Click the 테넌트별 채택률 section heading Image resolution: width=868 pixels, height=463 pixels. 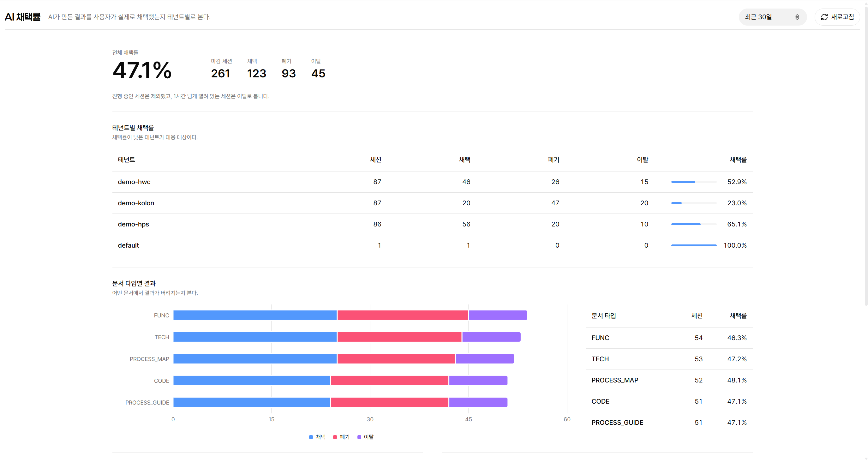coord(133,128)
